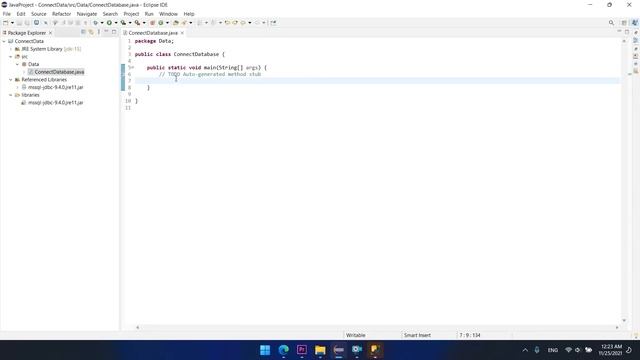The width and height of the screenshot is (640, 360).
Task: Expand the JRE System Library node
Action: [x=11, y=49]
